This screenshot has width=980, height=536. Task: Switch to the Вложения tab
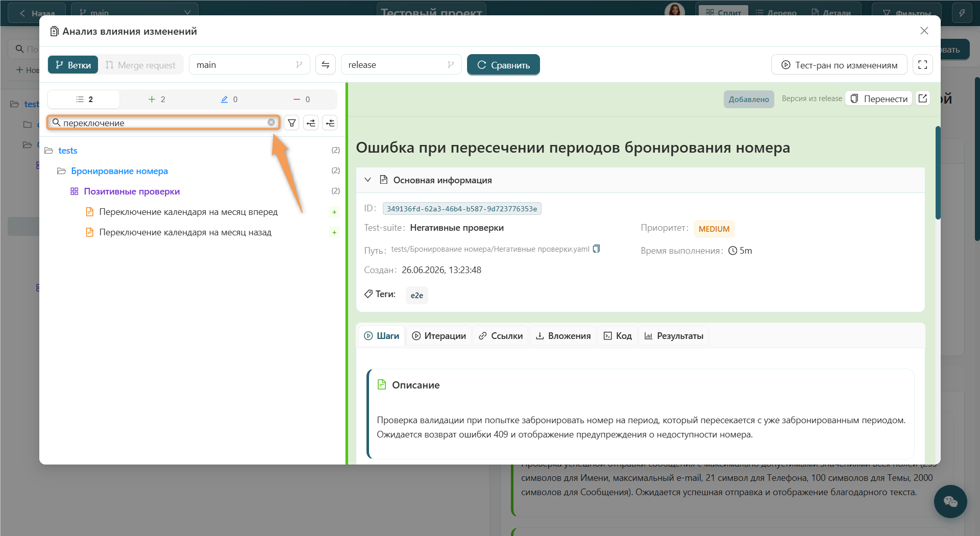(563, 336)
